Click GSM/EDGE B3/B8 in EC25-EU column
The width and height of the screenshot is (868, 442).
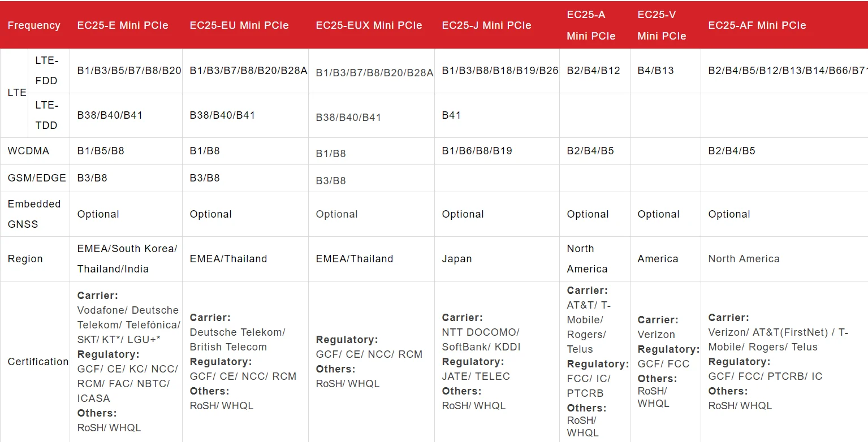pyautogui.click(x=205, y=178)
